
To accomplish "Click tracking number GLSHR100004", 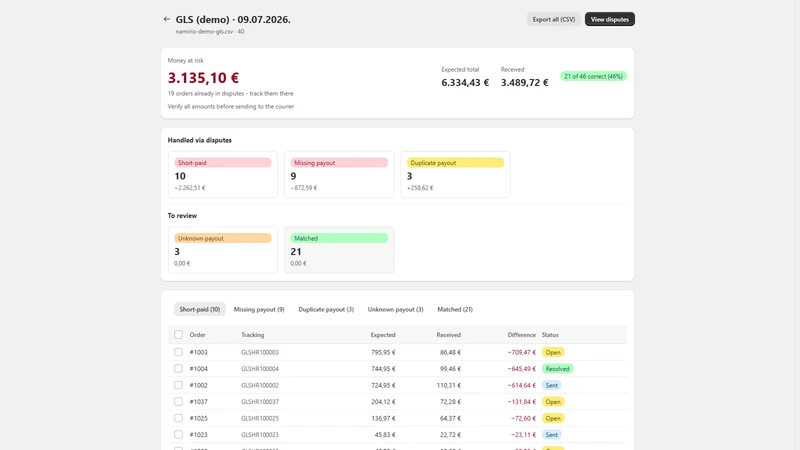I will pyautogui.click(x=260, y=368).
